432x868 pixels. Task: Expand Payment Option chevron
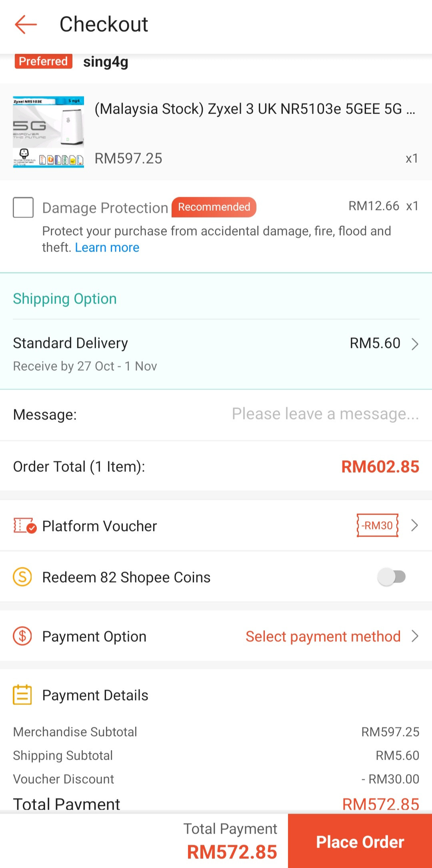[415, 636]
